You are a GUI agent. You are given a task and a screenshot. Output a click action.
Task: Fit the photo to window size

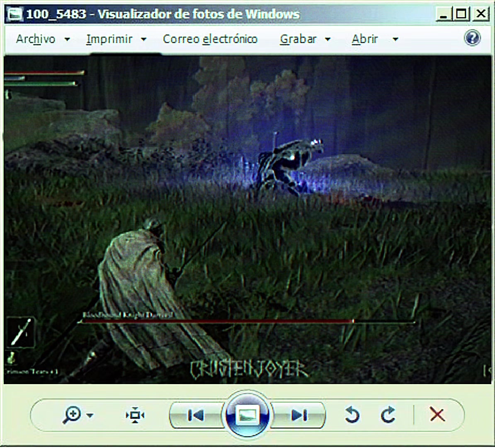(x=135, y=415)
